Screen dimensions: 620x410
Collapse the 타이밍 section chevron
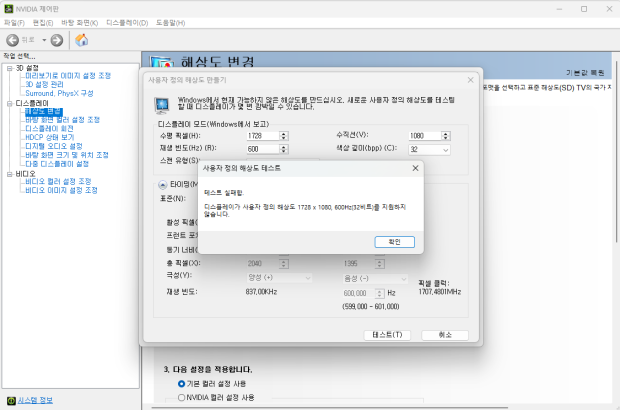click(x=163, y=185)
